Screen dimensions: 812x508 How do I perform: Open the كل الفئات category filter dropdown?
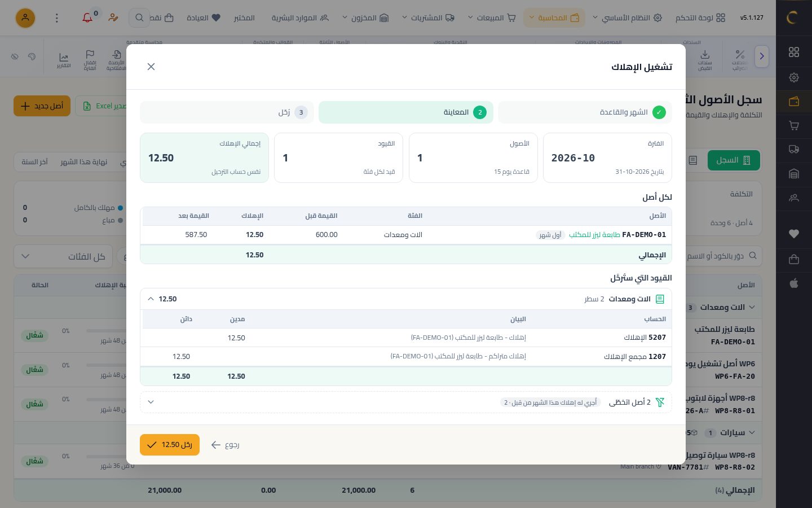pos(63,256)
